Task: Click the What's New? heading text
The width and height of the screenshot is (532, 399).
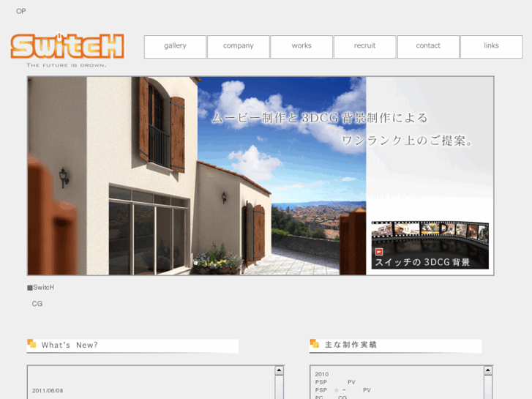Action: 70,345
